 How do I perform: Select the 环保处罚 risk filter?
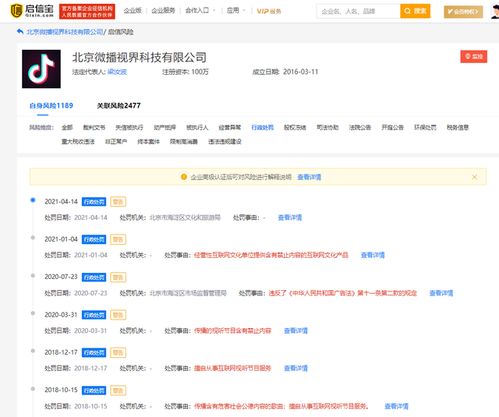click(425, 127)
